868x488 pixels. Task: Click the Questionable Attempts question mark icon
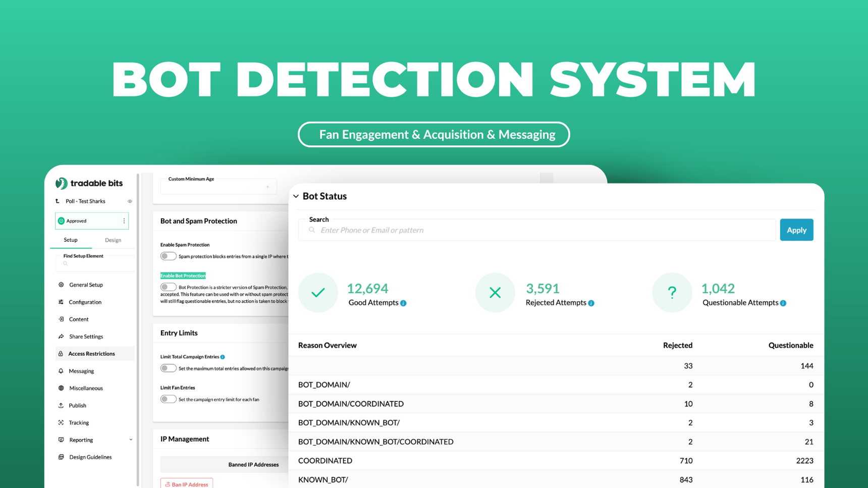[672, 293]
